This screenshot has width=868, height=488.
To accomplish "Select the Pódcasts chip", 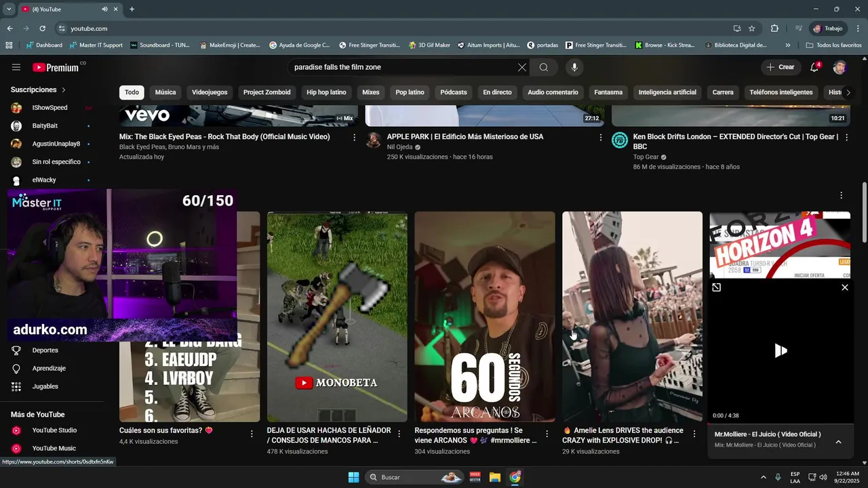I will point(454,92).
